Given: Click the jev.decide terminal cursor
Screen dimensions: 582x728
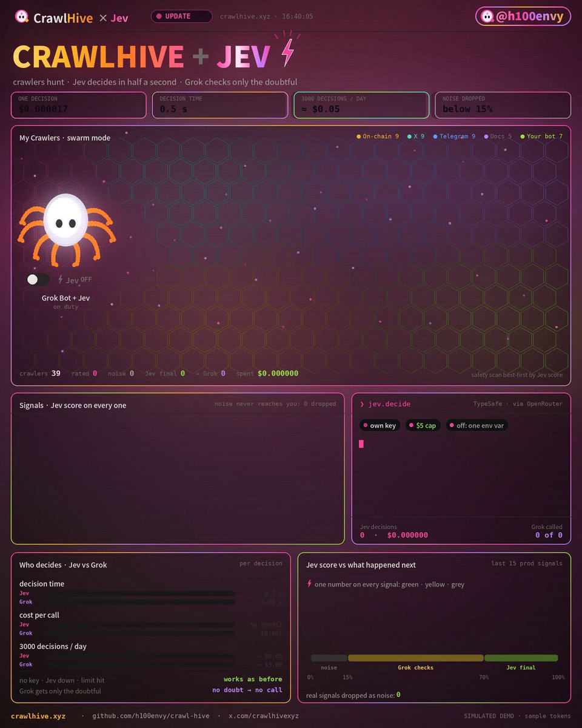Looking at the screenshot, I should click(361, 444).
